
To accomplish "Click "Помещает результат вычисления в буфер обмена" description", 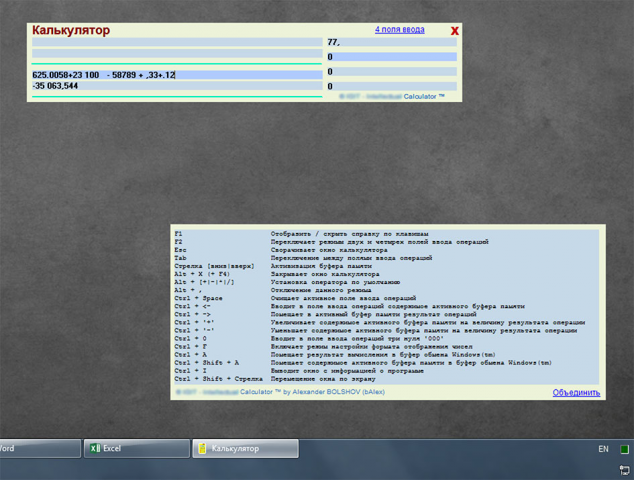I will click(383, 355).
